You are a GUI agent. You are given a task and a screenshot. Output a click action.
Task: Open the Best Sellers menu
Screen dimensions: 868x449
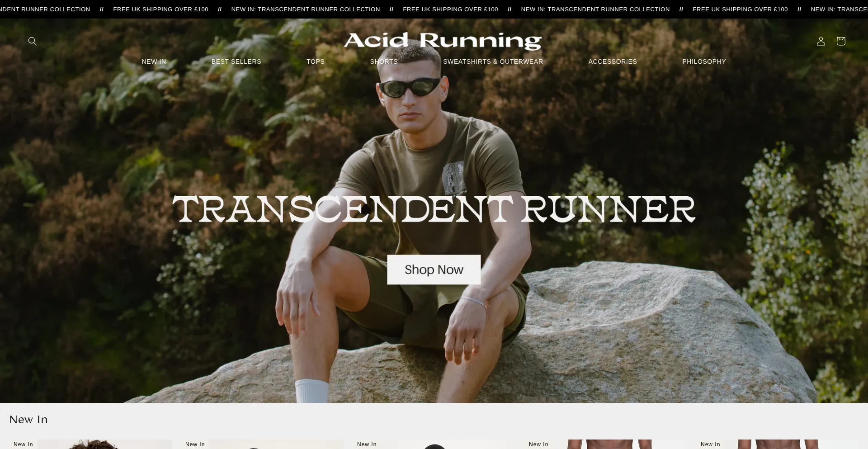[236, 61]
